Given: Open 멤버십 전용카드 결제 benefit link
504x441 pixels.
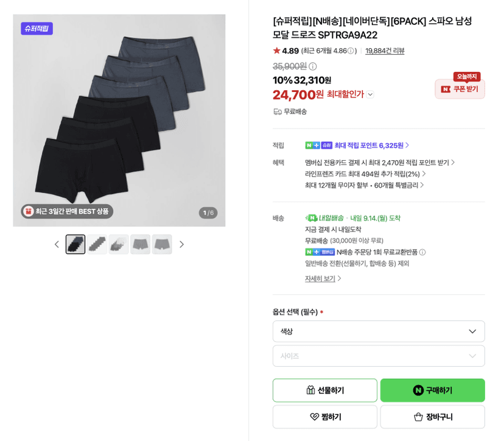Looking at the screenshot, I should tap(380, 163).
